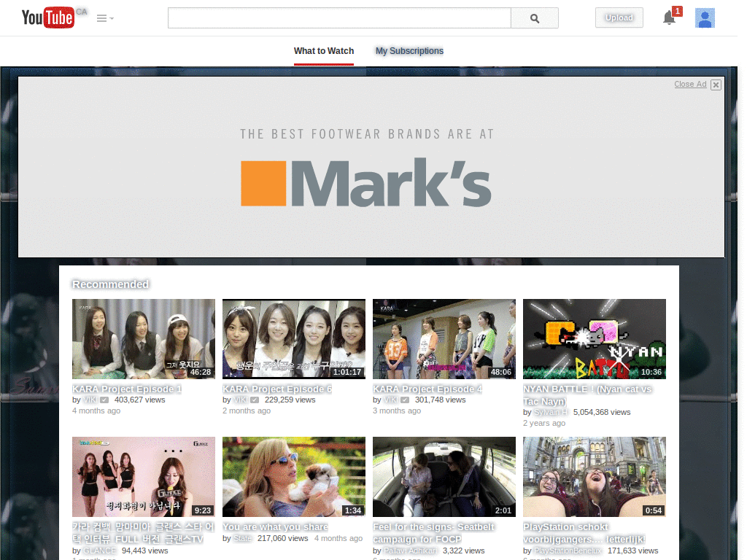Click the Recommended section heading
This screenshot has width=747, height=560.
111,284
